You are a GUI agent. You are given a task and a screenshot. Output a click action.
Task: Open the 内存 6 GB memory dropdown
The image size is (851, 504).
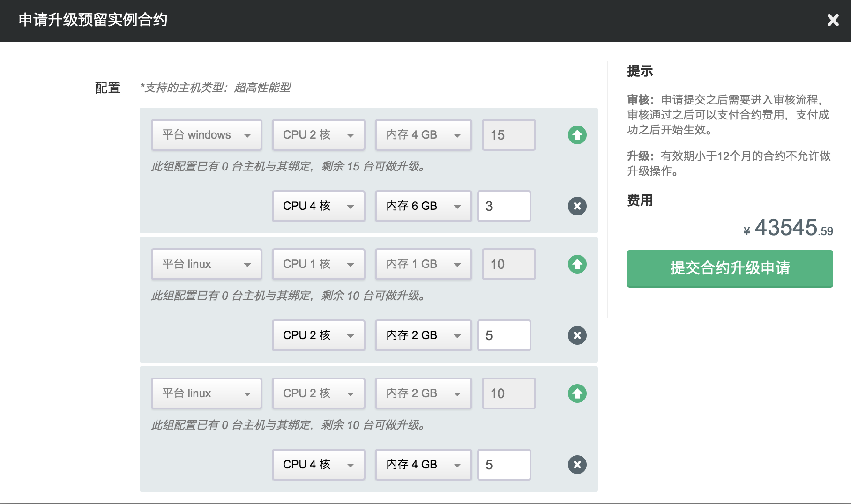point(423,206)
